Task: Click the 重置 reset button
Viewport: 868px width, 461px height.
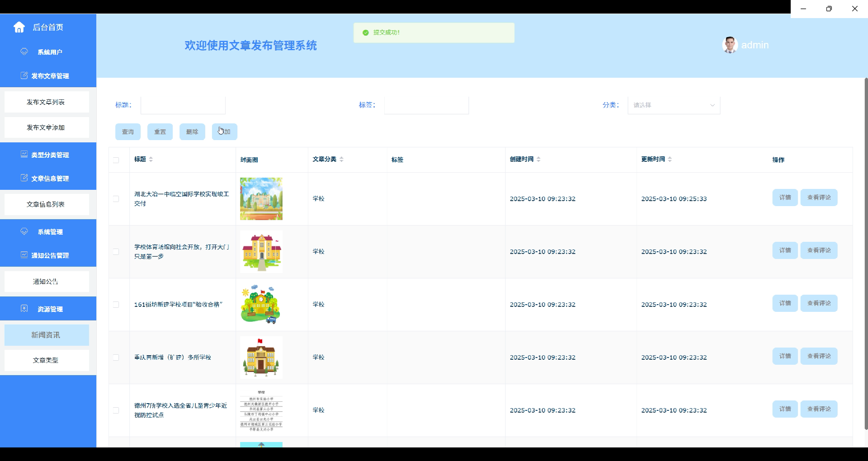Action: (160, 132)
